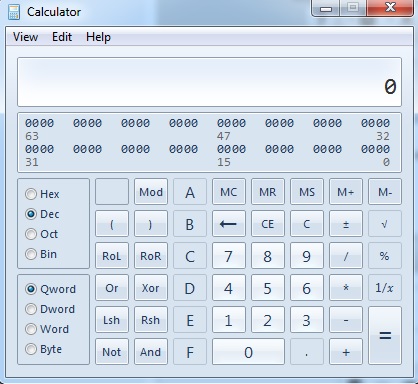Click the Calculator title bar icon
Viewport: 418px width, 384px height.
[14, 12]
